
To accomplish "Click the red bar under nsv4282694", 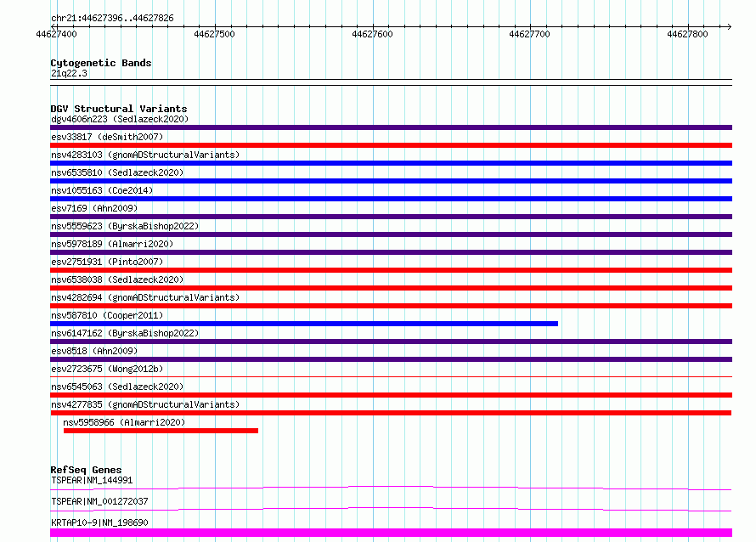I will tap(391, 306).
